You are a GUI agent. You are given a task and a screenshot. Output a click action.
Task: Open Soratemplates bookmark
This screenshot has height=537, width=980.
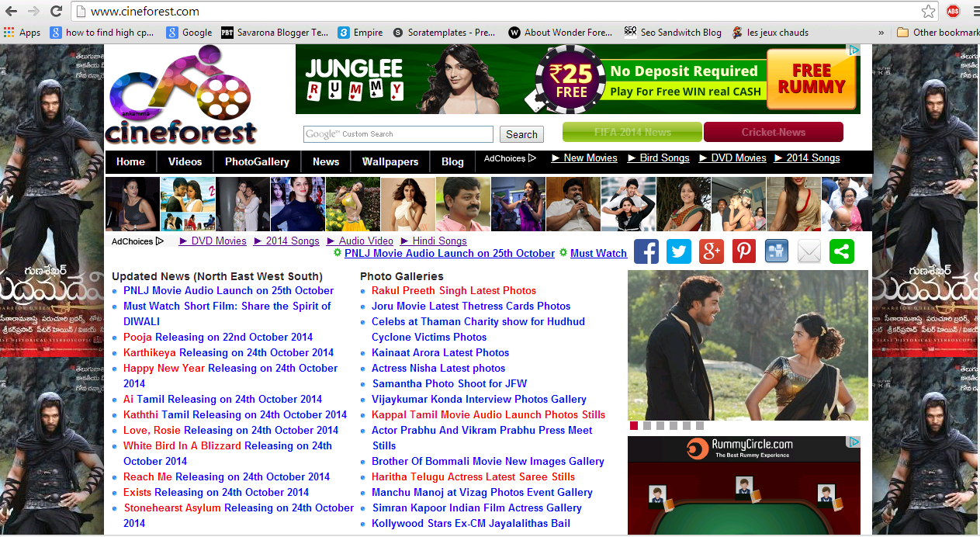[x=444, y=33]
